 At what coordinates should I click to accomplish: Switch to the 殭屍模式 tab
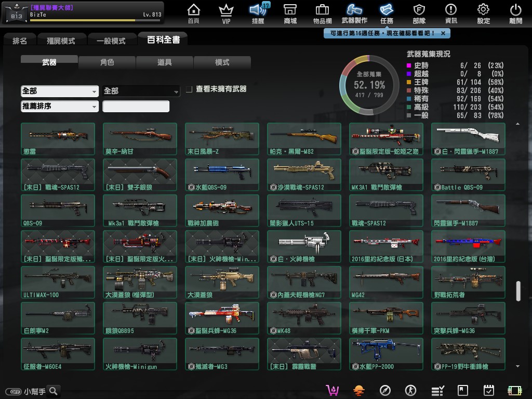pyautogui.click(x=61, y=41)
